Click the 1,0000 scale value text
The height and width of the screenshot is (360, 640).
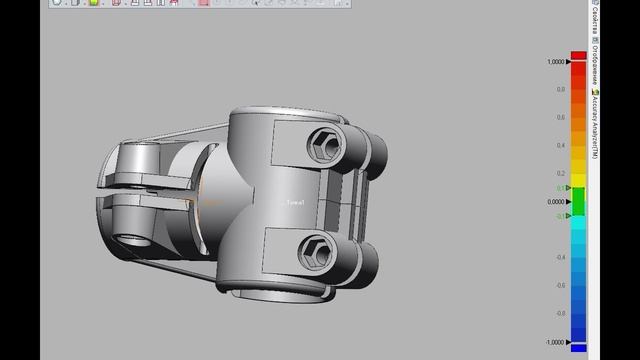click(556, 62)
